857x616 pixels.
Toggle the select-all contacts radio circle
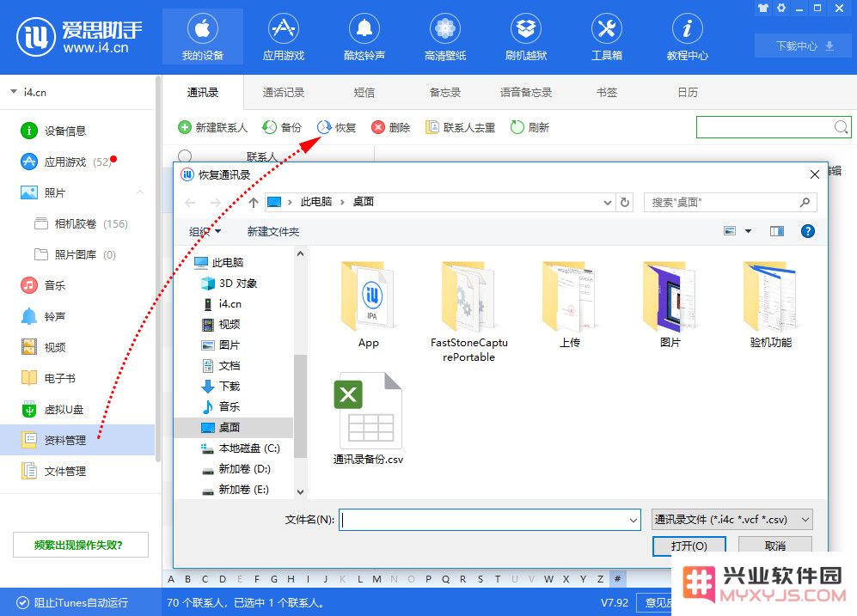click(185, 156)
